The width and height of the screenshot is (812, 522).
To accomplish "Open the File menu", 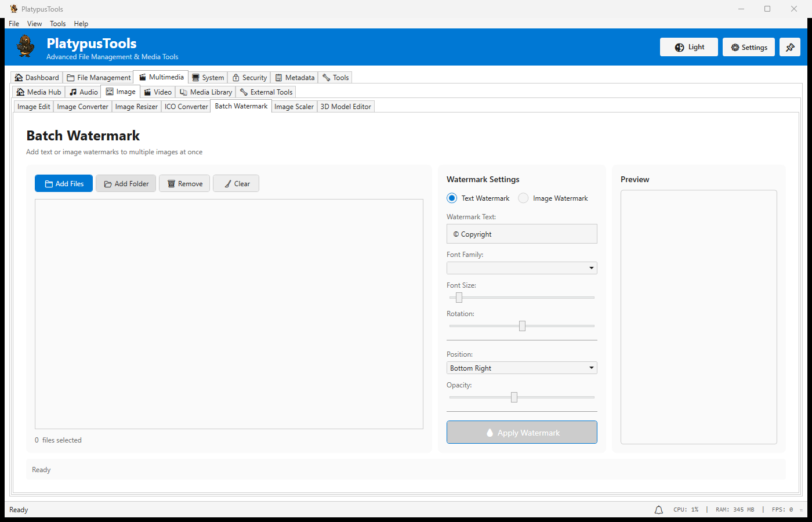I will coord(14,24).
